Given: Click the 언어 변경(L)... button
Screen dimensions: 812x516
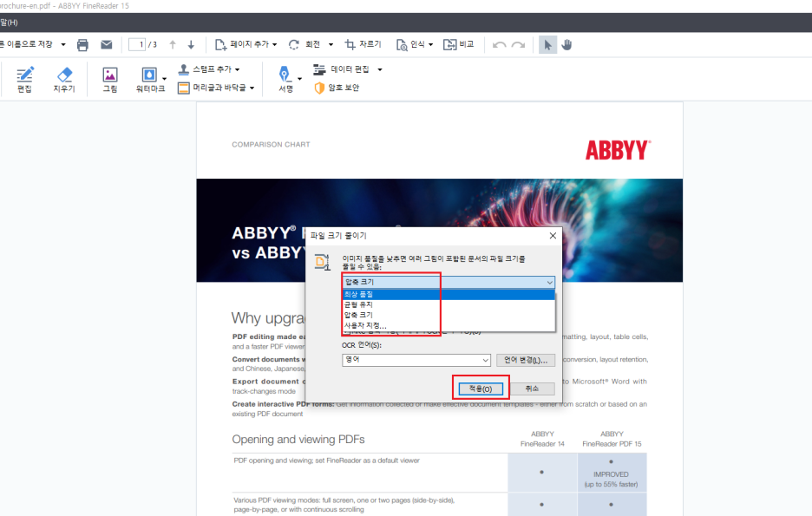Looking at the screenshot, I should point(526,360).
